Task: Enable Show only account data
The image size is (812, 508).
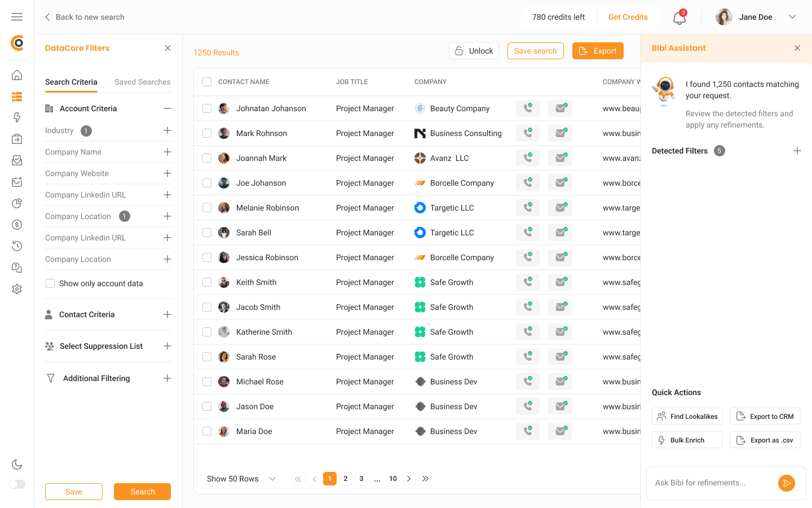Action: pos(50,283)
